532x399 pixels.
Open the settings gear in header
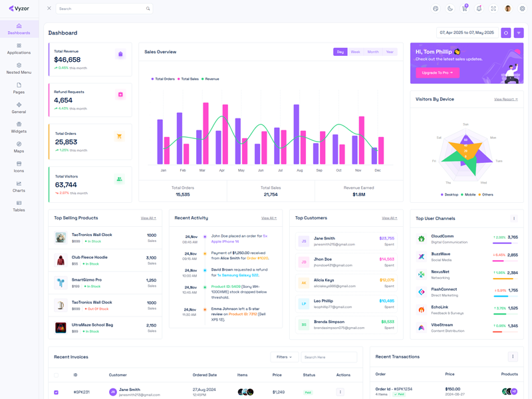tap(523, 9)
